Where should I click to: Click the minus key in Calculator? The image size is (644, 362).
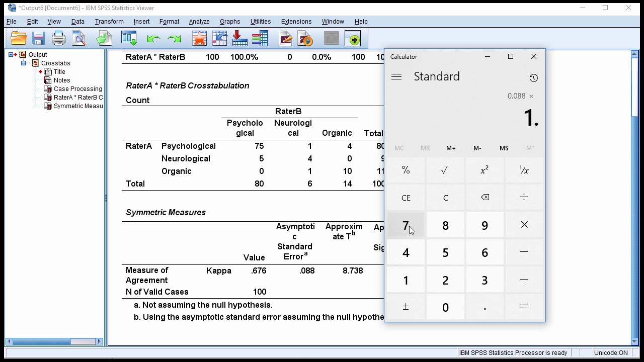click(524, 252)
